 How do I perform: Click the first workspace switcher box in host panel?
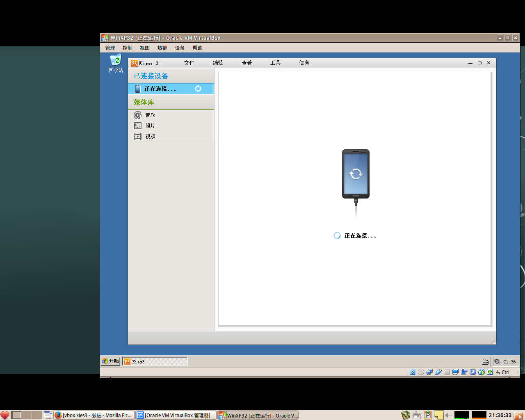point(16,415)
